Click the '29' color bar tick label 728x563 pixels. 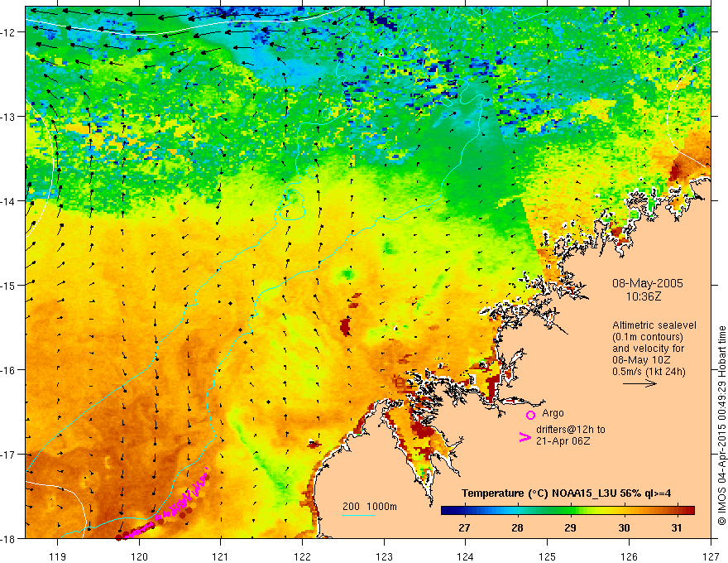(570, 527)
